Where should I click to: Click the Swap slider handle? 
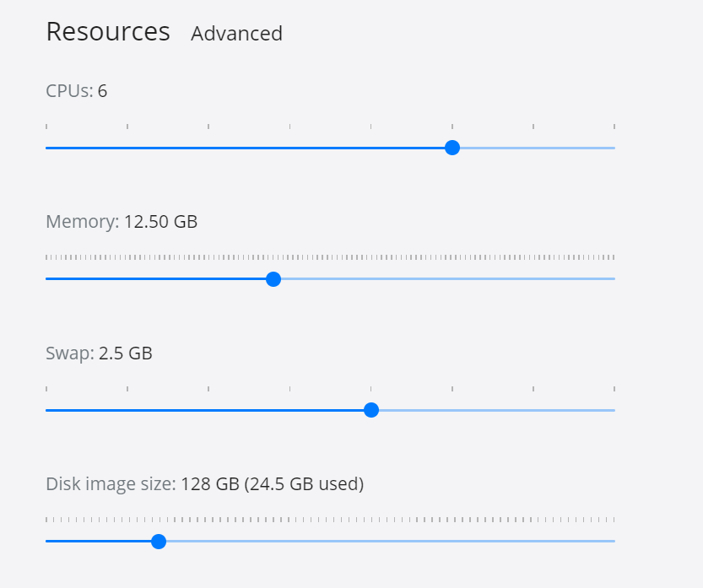[371, 410]
